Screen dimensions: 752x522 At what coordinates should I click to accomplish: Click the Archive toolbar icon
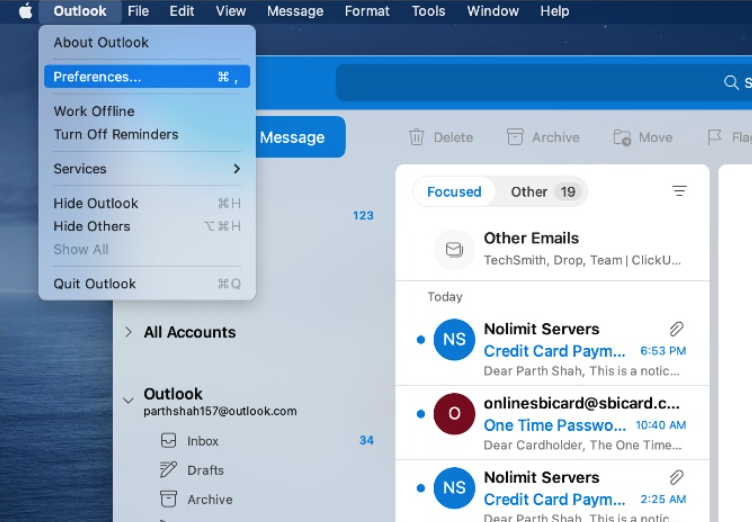[515, 137]
